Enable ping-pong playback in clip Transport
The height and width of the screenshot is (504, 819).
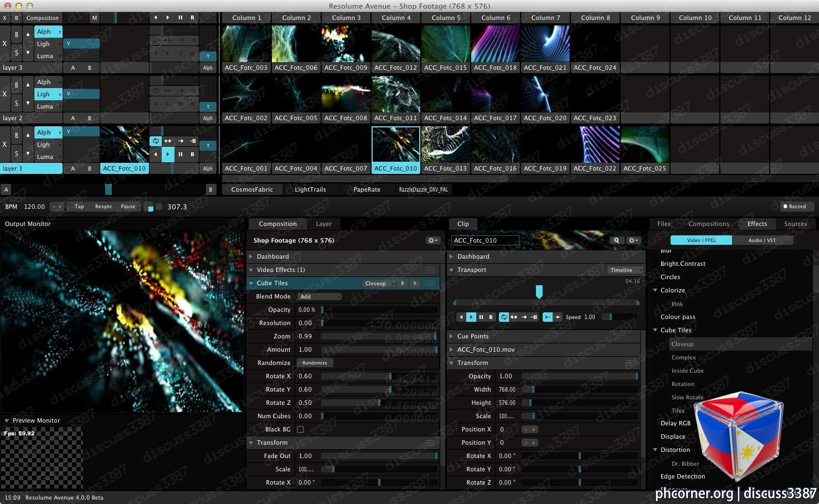514,317
